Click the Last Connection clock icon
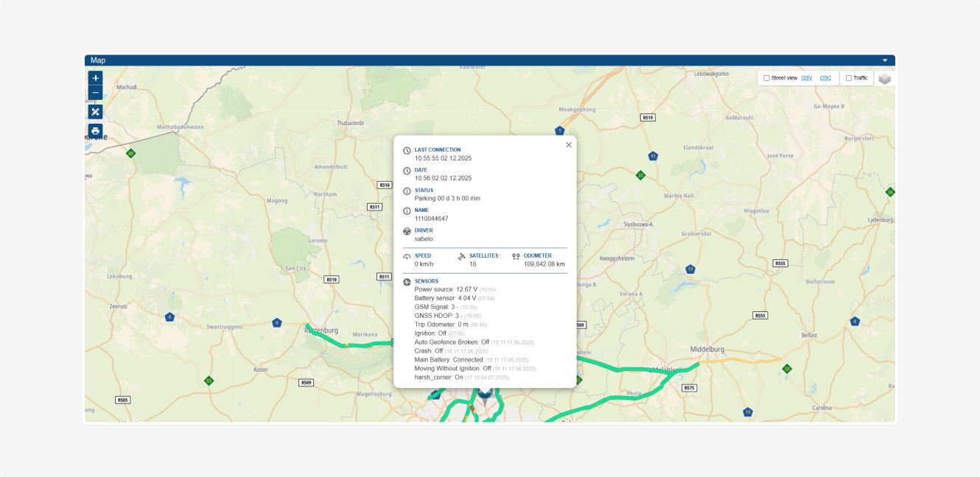 [x=407, y=151]
